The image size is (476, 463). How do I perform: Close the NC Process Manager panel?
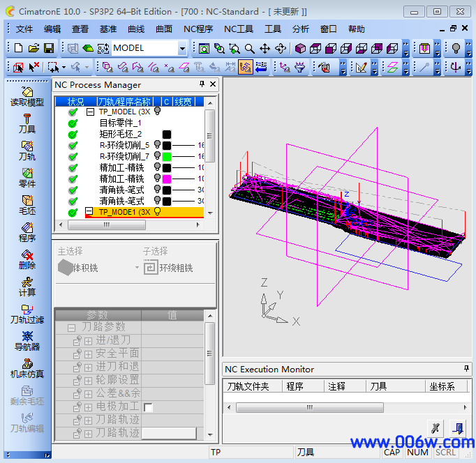click(213, 84)
